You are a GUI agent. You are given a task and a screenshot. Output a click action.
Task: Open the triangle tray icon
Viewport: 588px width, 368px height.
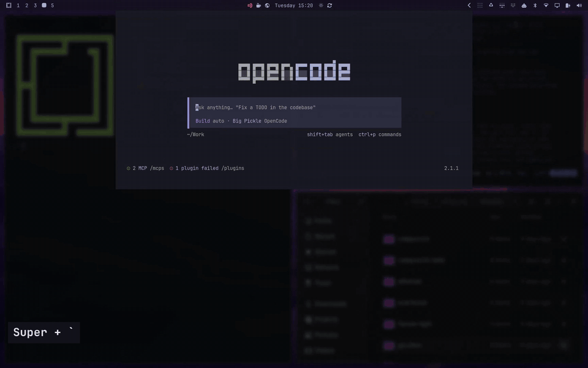pos(491,6)
